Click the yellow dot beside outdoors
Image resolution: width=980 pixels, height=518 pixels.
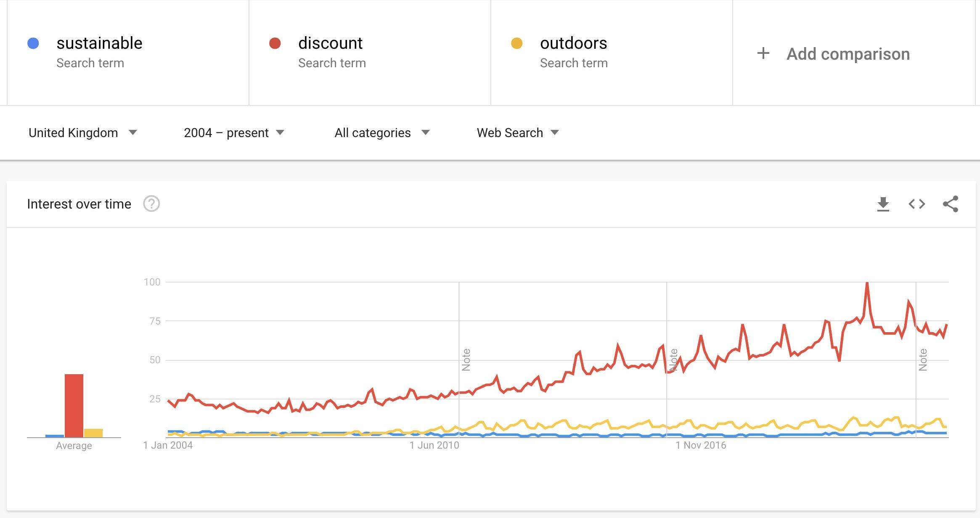[516, 43]
